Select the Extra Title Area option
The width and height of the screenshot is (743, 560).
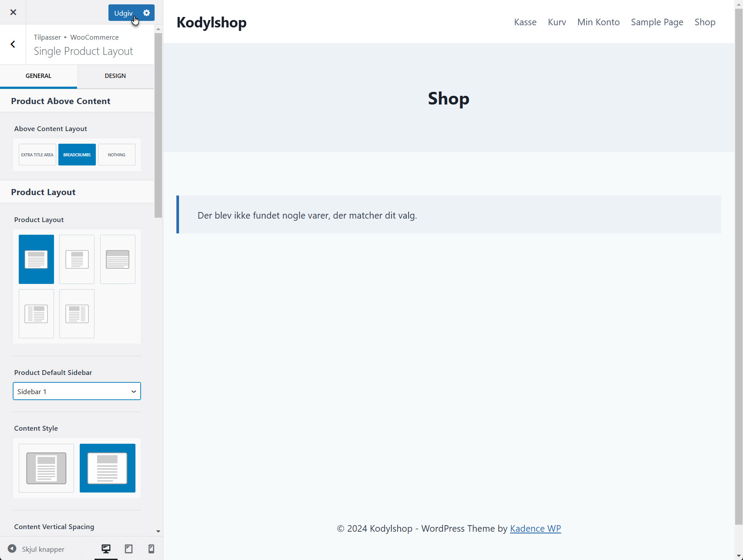coord(37,155)
